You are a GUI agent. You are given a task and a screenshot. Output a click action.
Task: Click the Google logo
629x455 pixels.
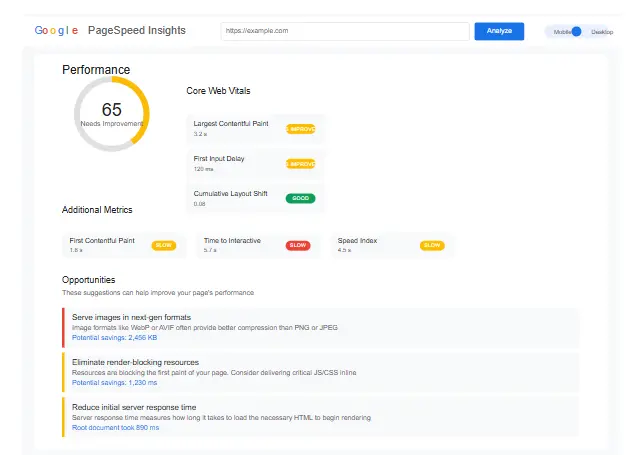pos(56,30)
